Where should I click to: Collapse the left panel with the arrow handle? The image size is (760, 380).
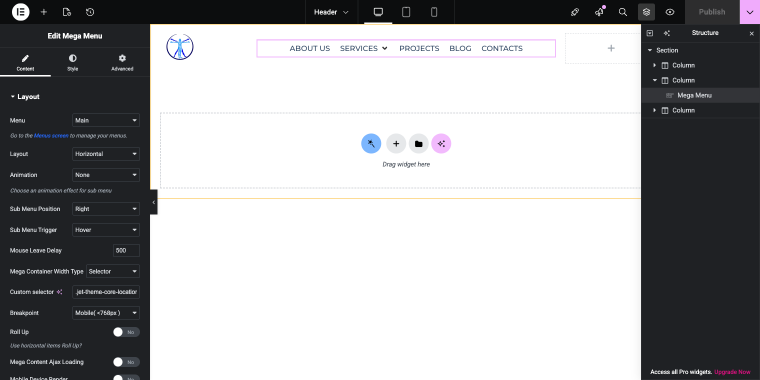153,202
